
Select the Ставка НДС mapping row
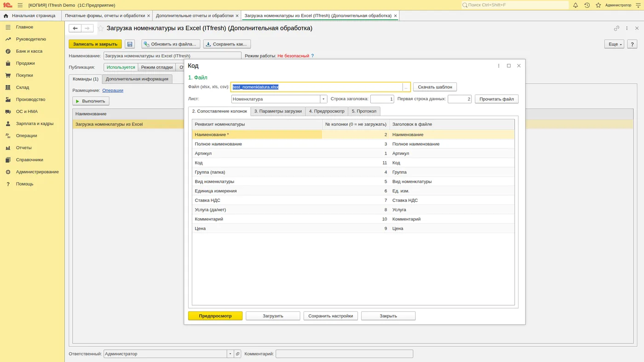coord(353,200)
